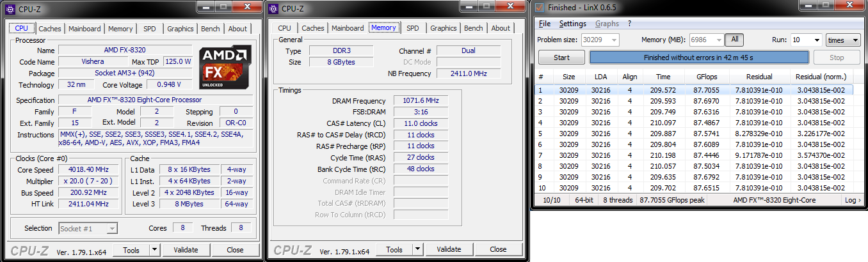The height and width of the screenshot is (262, 868).
Task: Open About tab in Memory CPU-Z window
Action: [x=501, y=28]
